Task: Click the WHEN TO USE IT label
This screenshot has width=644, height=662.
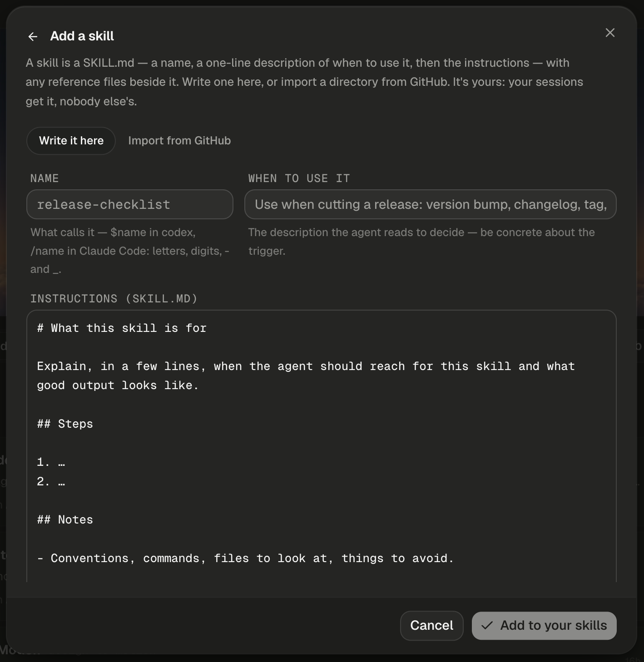Action: click(x=299, y=178)
